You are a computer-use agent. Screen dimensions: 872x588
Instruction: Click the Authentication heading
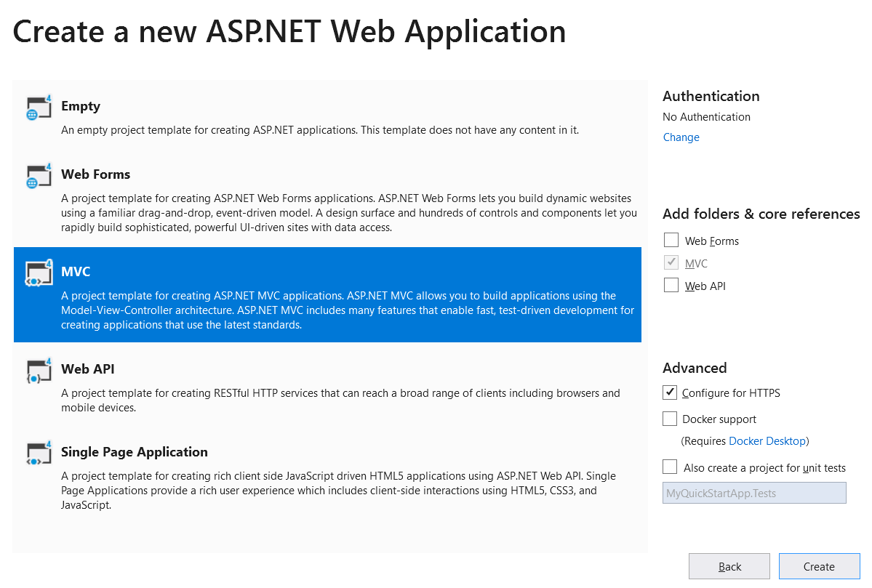coord(711,96)
